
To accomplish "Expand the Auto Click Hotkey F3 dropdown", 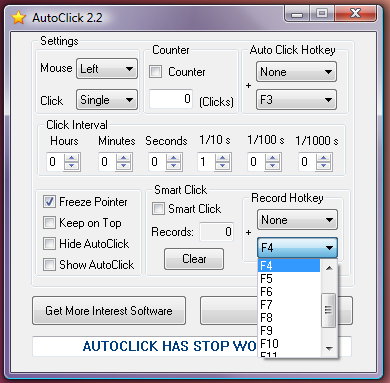I will pos(296,100).
